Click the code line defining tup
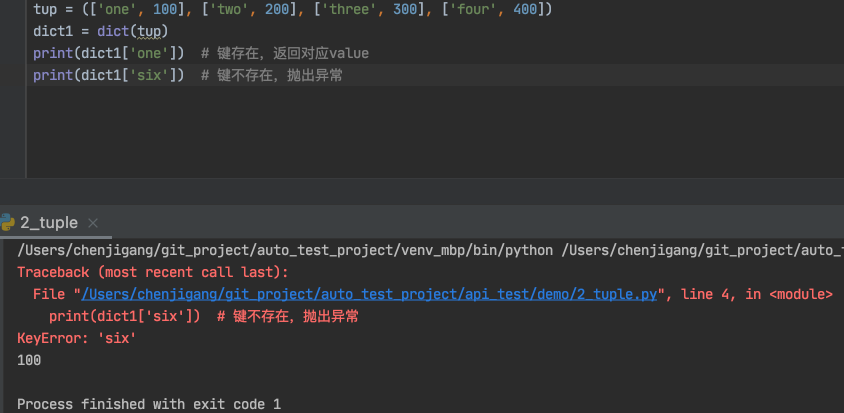This screenshot has width=844, height=413. point(292,10)
